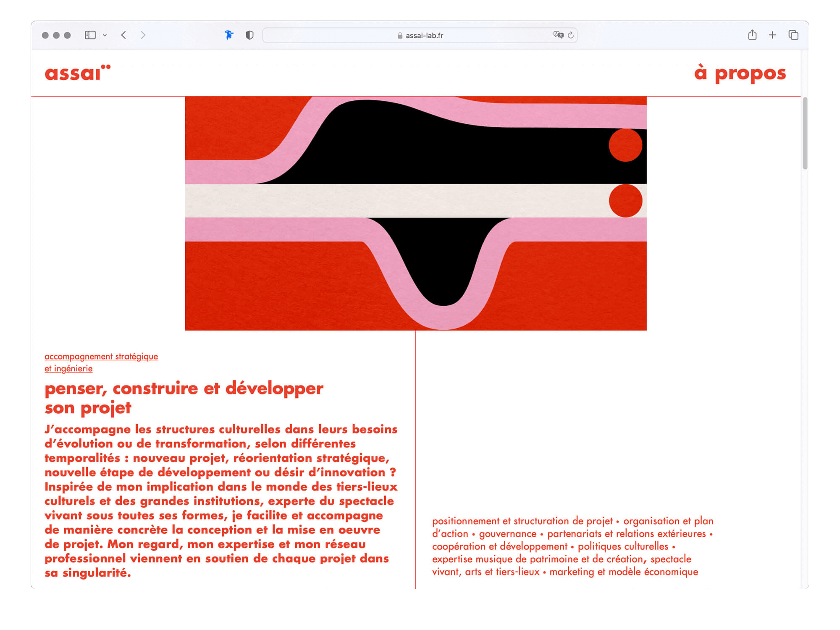The image size is (840, 630).
Task: Click the text marketing et modèle économique
Action: coord(624,572)
